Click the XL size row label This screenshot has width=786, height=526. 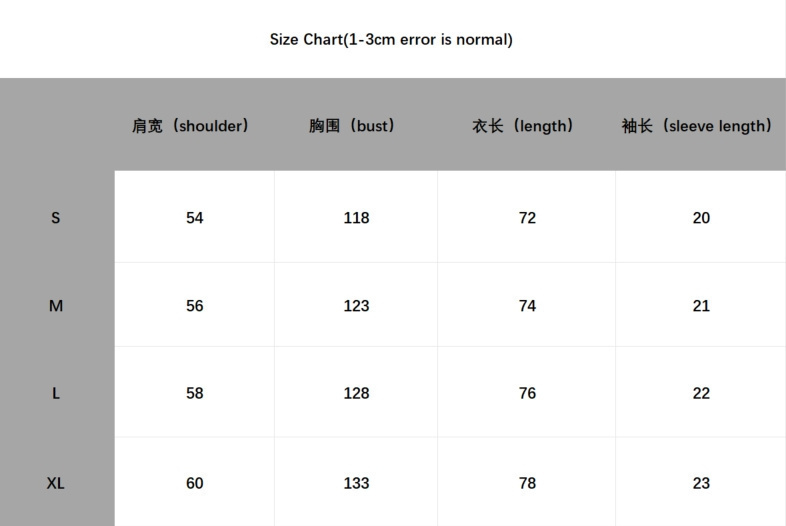coord(56,483)
